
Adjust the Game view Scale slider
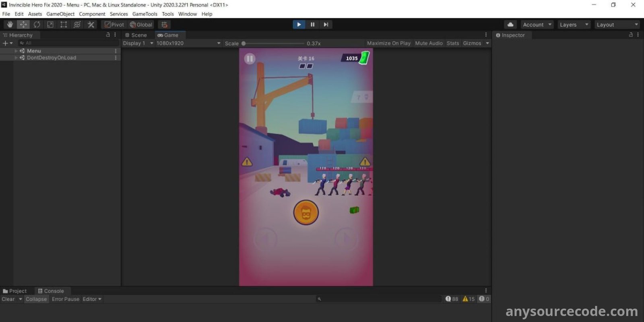coord(244,44)
